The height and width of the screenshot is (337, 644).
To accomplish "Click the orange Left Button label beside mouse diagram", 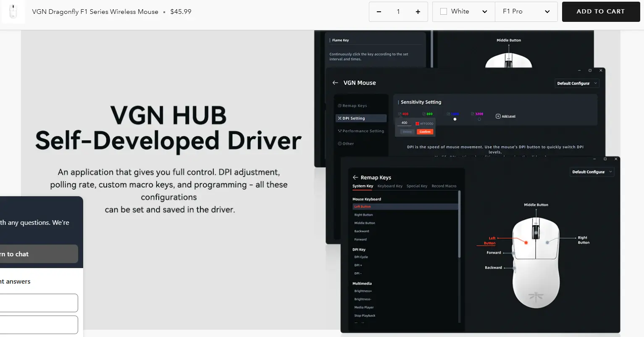I will coord(489,241).
